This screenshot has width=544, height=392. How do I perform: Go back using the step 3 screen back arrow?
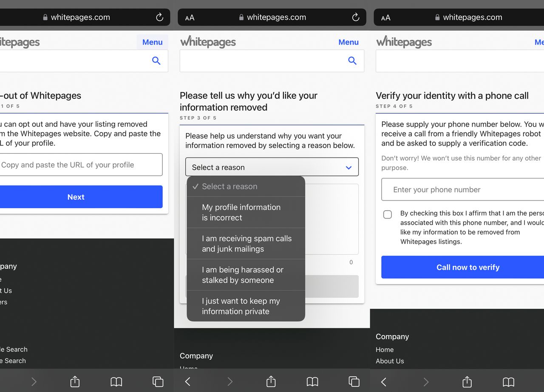pos(188,382)
